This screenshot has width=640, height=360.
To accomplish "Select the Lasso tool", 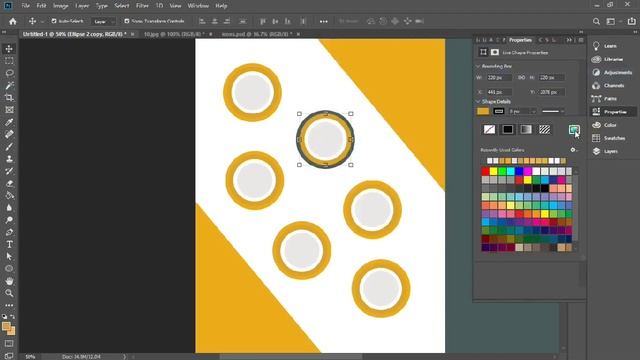I will click(9, 73).
